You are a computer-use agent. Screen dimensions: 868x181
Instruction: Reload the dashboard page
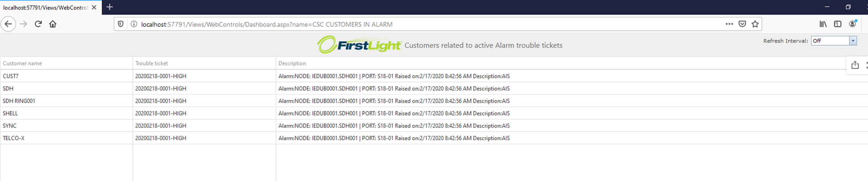38,24
